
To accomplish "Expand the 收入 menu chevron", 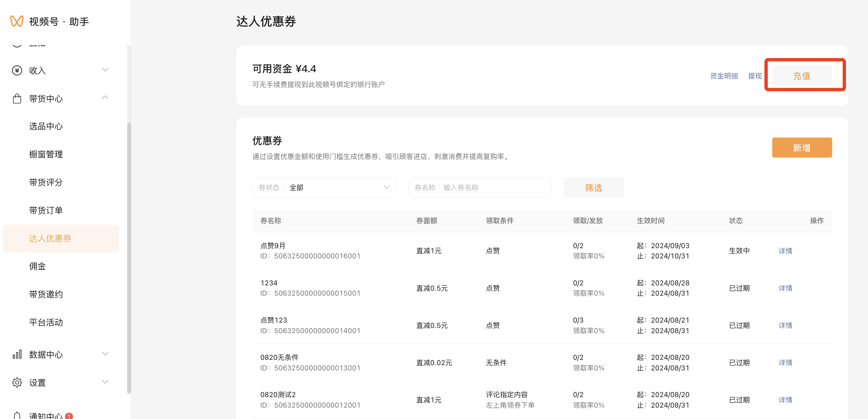I will (x=105, y=70).
